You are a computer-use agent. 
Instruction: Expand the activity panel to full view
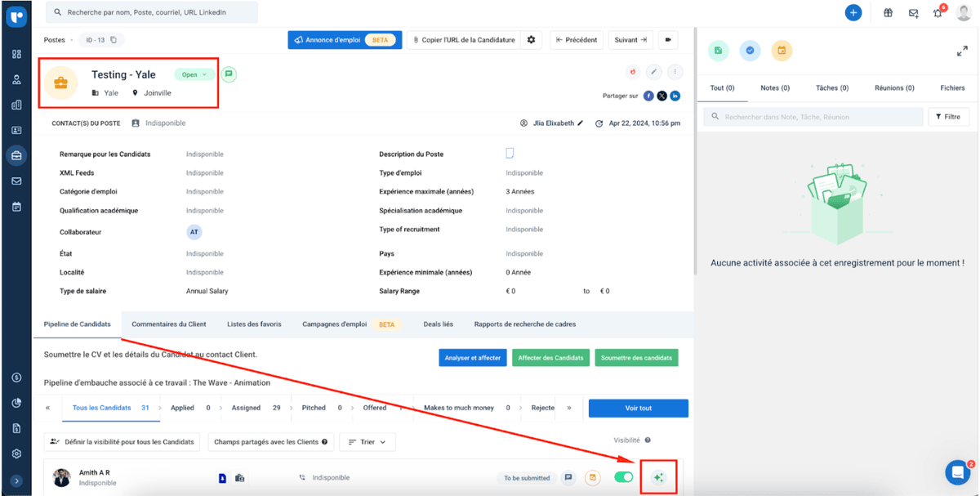[962, 51]
